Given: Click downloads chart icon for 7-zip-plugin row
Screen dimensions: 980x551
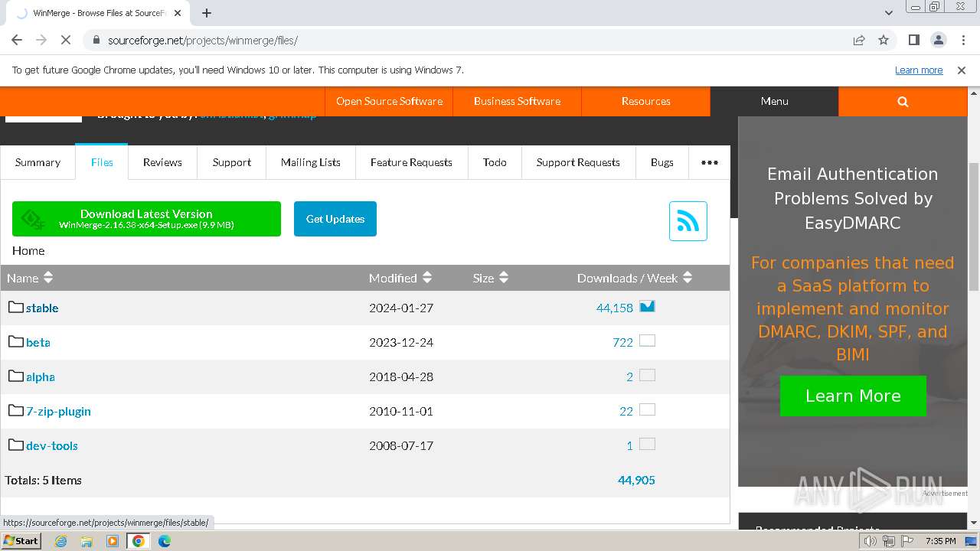Looking at the screenshot, I should point(647,409).
